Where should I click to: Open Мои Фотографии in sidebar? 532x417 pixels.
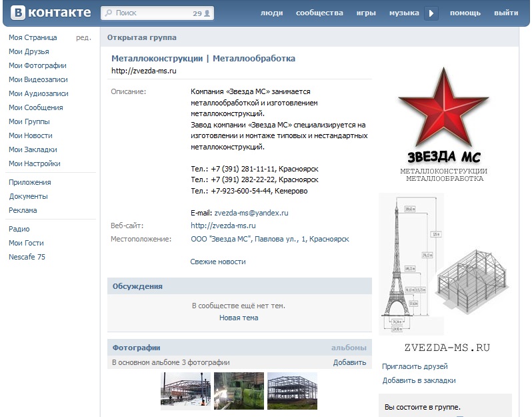tap(37, 65)
